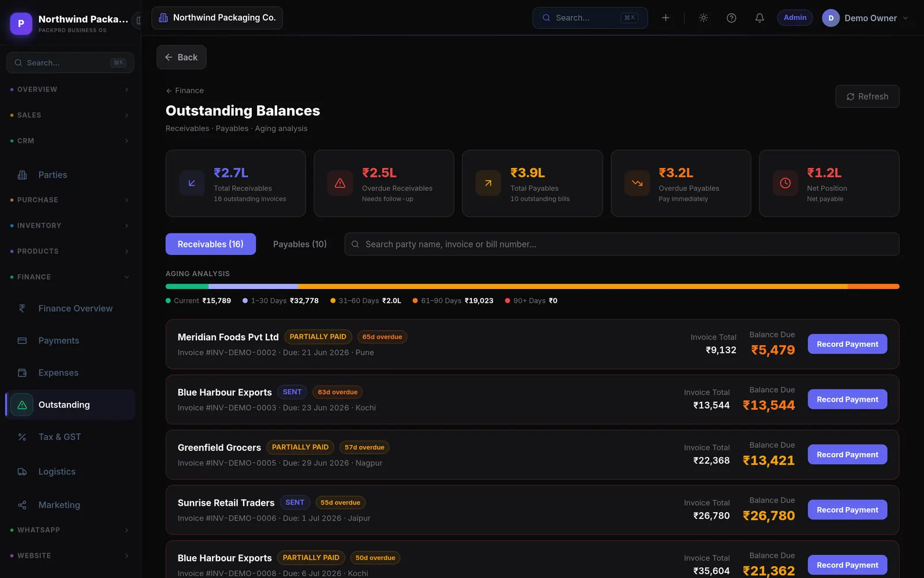Viewport: 924px width, 578px height.
Task: Select Outstanding in the sidebar
Action: tap(70, 405)
